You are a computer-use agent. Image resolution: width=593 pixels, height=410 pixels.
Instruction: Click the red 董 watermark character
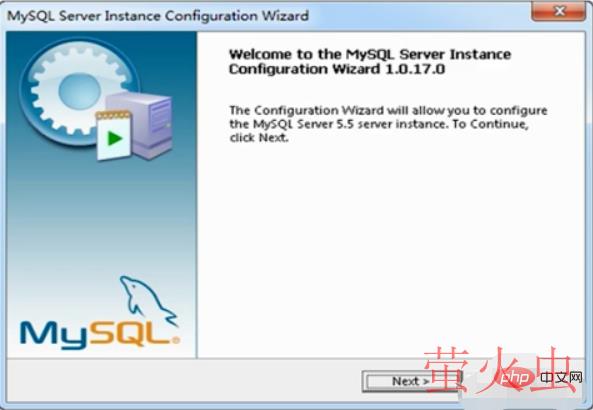[x=446, y=369]
